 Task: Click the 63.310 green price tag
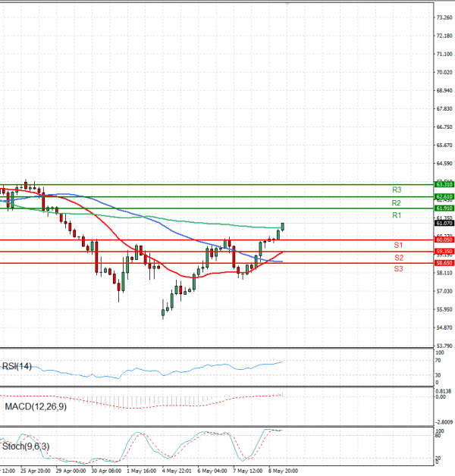(x=444, y=184)
